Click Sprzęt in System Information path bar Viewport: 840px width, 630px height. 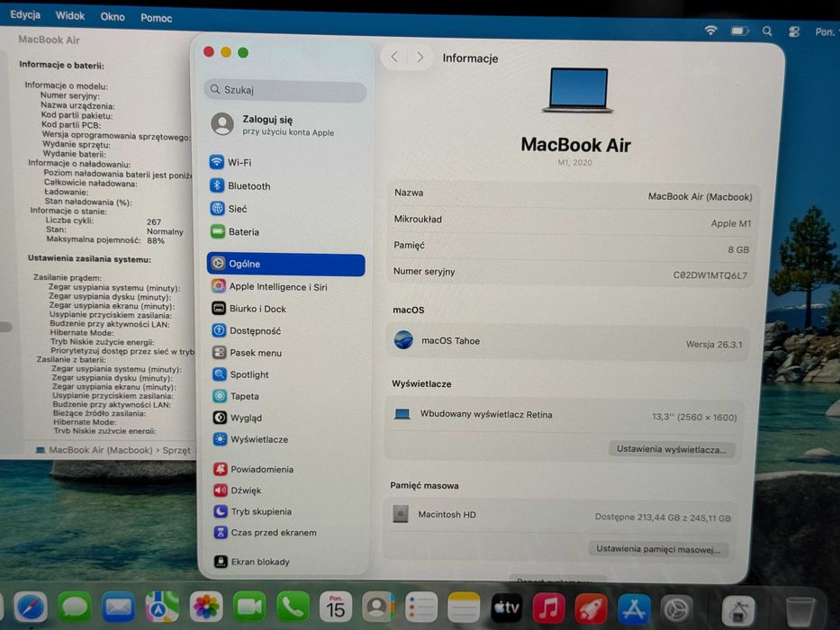click(x=176, y=450)
